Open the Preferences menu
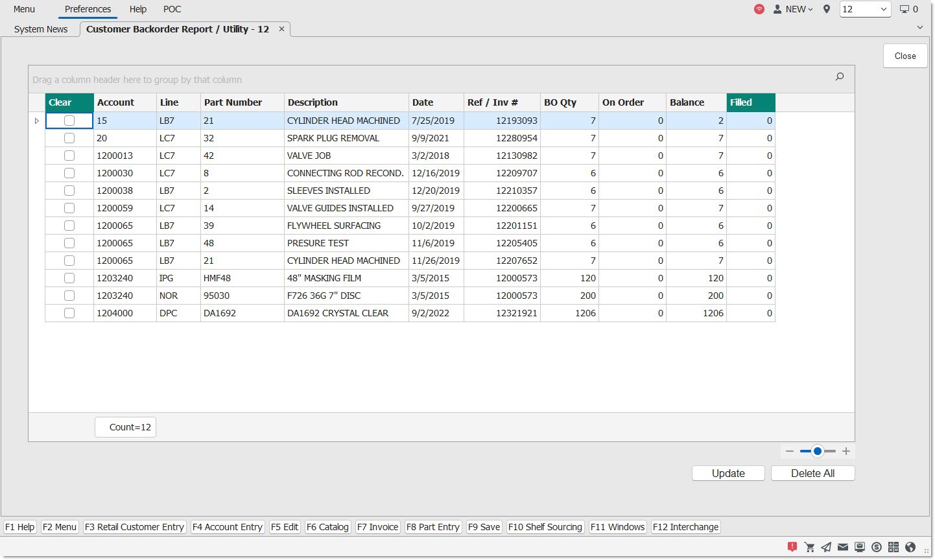Viewport: 935px width, 560px height. point(88,9)
